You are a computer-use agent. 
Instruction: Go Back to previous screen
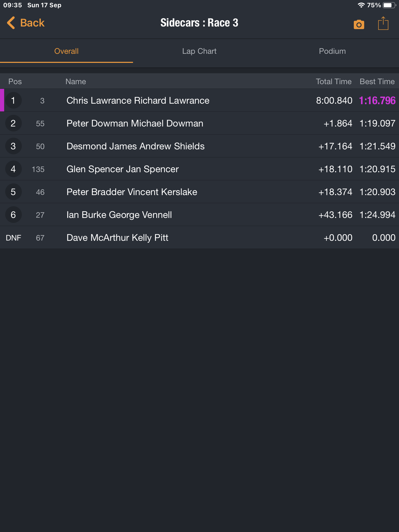click(32, 23)
